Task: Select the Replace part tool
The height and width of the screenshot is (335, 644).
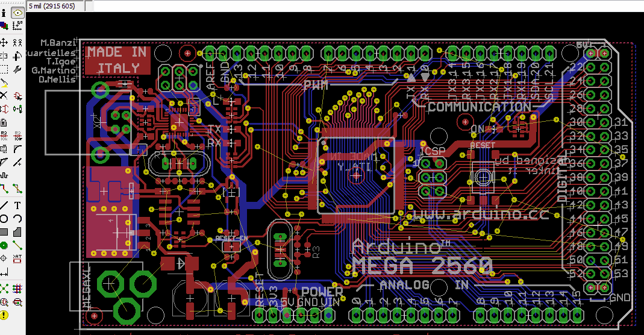Action: tap(17, 109)
